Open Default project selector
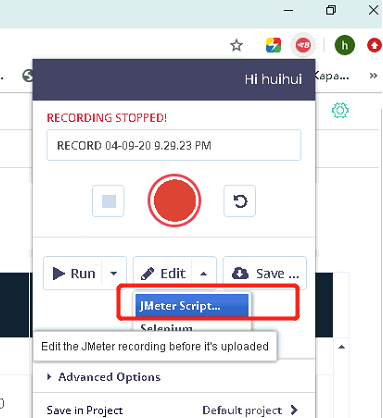The height and width of the screenshot is (418, 383). click(249, 410)
